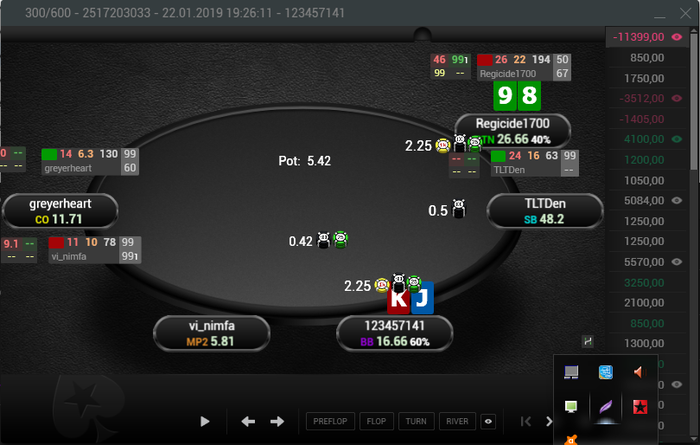Toggle eye icon next to -11399,00 hand

coord(677,37)
